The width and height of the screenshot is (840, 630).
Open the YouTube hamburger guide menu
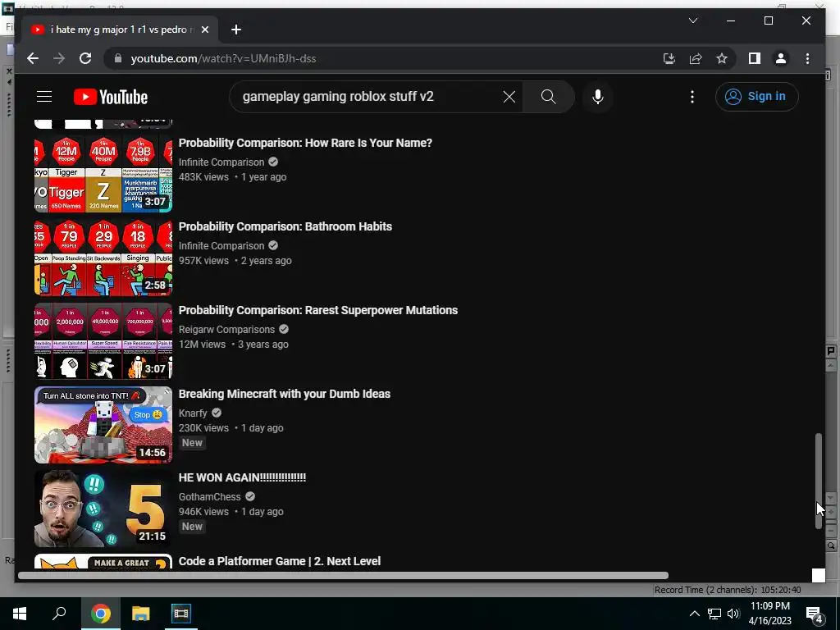pyautogui.click(x=44, y=97)
